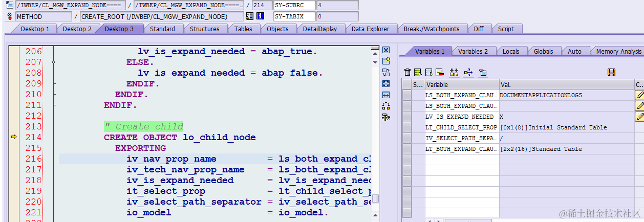Screen dimensions: 644x222
Task: Select the LV_IS_EXPAND_NEEDED row with its row selector
Action: [x=407, y=117]
